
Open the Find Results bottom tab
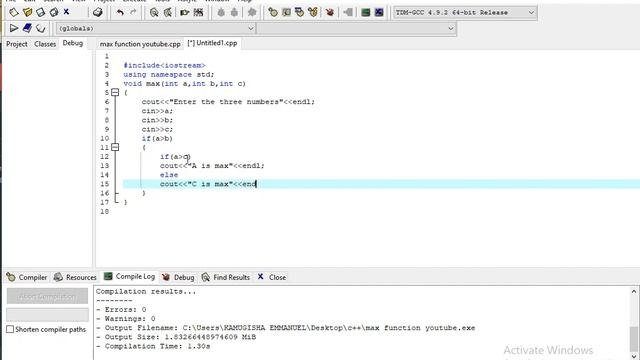(226, 277)
